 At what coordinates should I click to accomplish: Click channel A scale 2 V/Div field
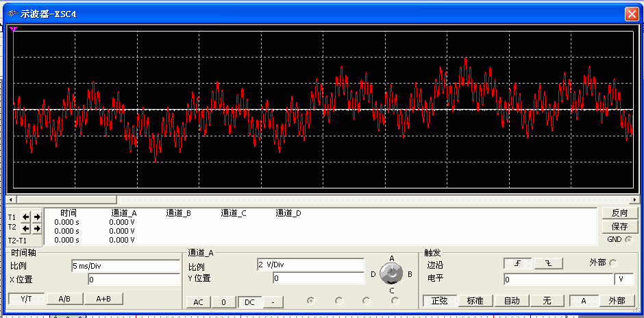(310, 265)
